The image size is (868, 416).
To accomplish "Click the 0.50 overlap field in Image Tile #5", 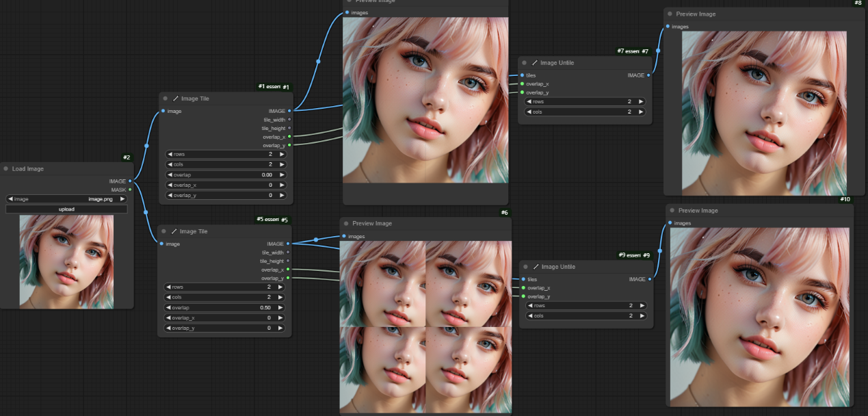I will pos(226,307).
